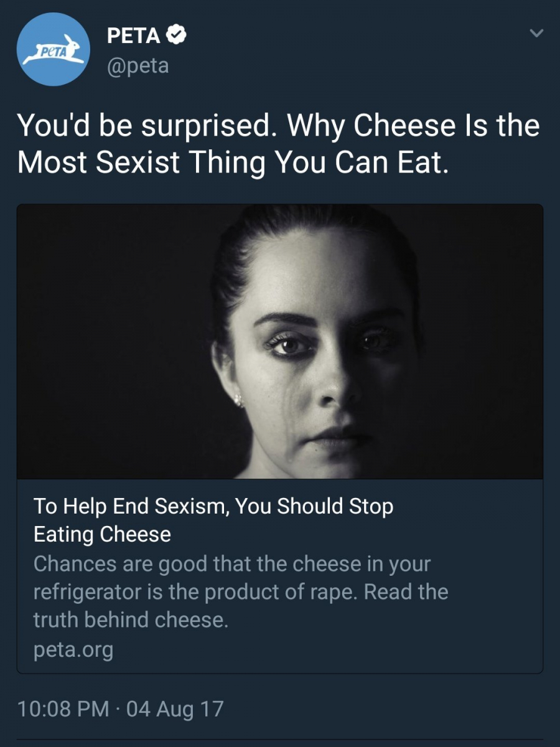
Task: Click the "04 Aug 17" date
Action: click(175, 708)
